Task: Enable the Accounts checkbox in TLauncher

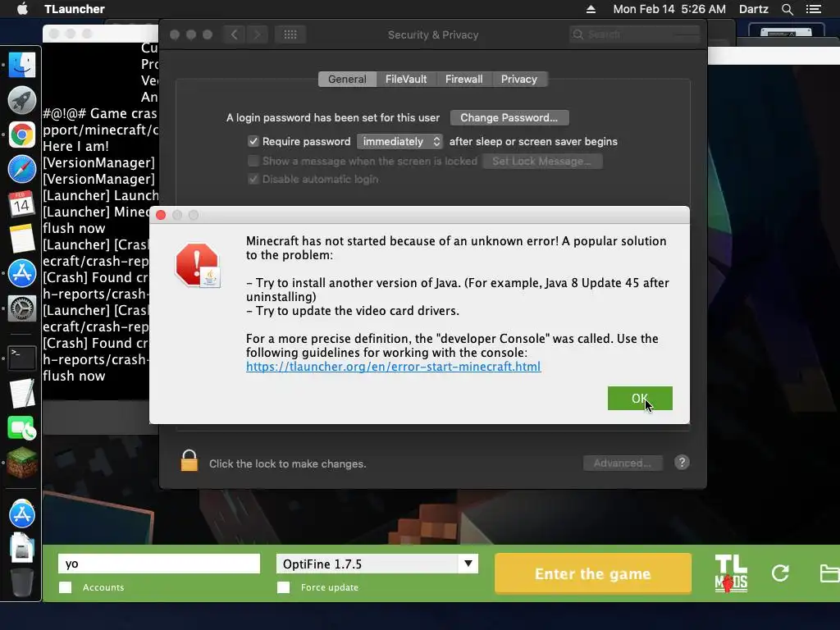Action: click(x=66, y=587)
